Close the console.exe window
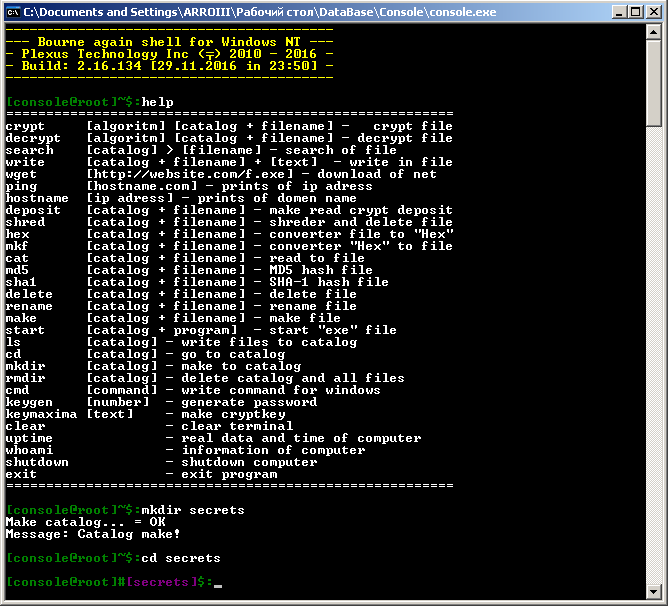 click(x=654, y=12)
